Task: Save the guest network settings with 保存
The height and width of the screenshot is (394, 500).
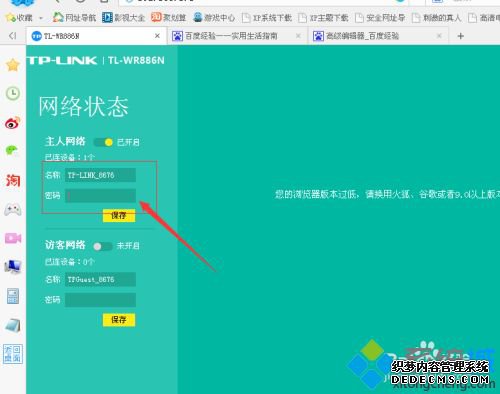Action: pos(119,320)
